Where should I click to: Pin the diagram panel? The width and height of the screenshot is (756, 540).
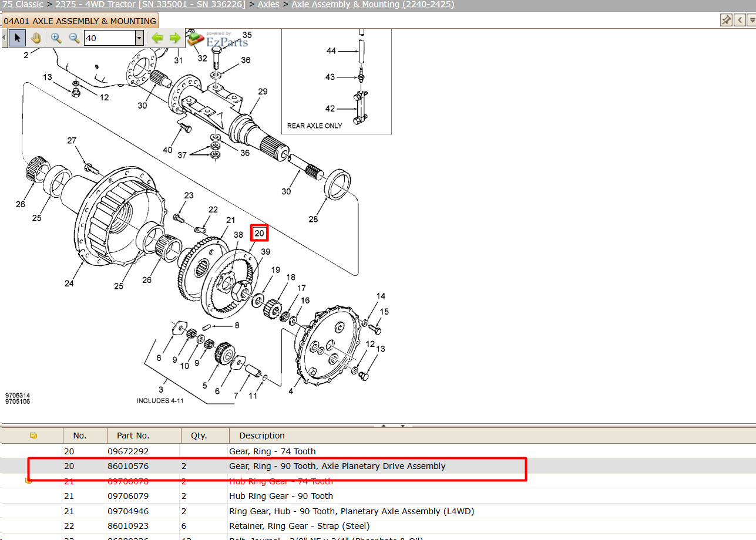[726, 21]
